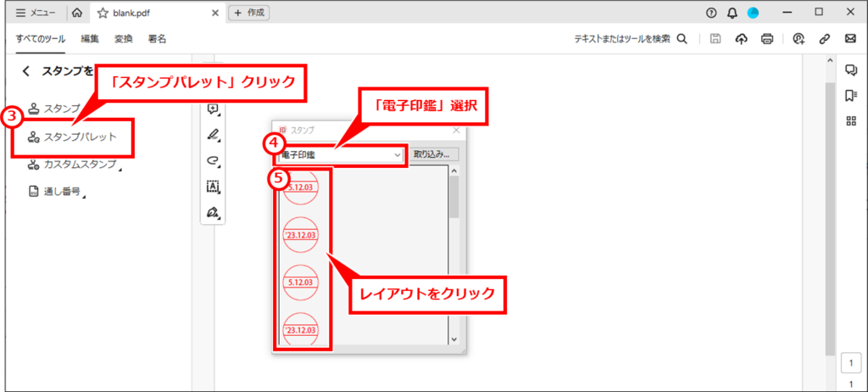Click the email envelope icon

850,38
